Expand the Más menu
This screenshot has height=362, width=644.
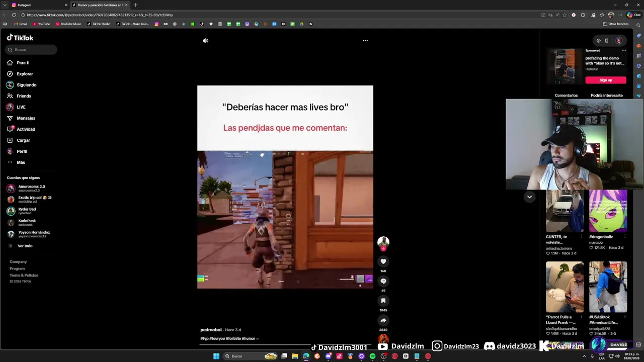point(21,162)
